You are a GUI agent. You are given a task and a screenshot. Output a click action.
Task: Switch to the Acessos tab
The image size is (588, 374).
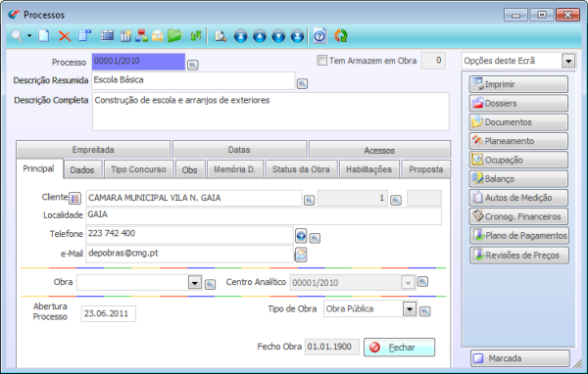coord(379,150)
